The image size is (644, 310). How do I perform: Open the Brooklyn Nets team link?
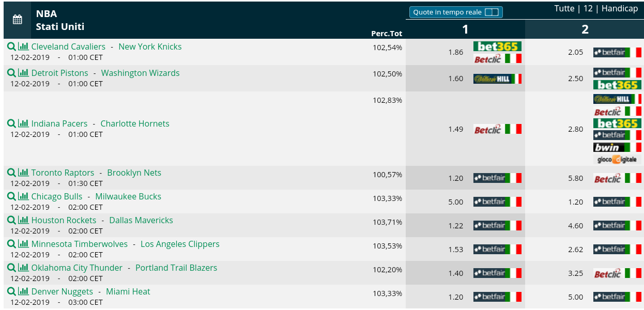pyautogui.click(x=134, y=173)
